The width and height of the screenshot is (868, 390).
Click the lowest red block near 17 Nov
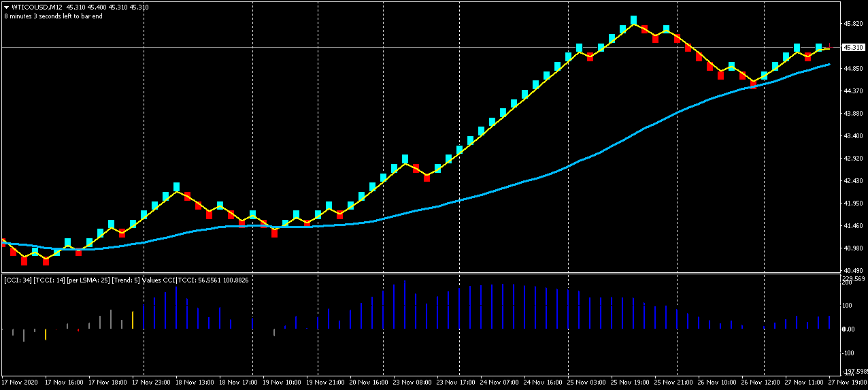[24, 260]
